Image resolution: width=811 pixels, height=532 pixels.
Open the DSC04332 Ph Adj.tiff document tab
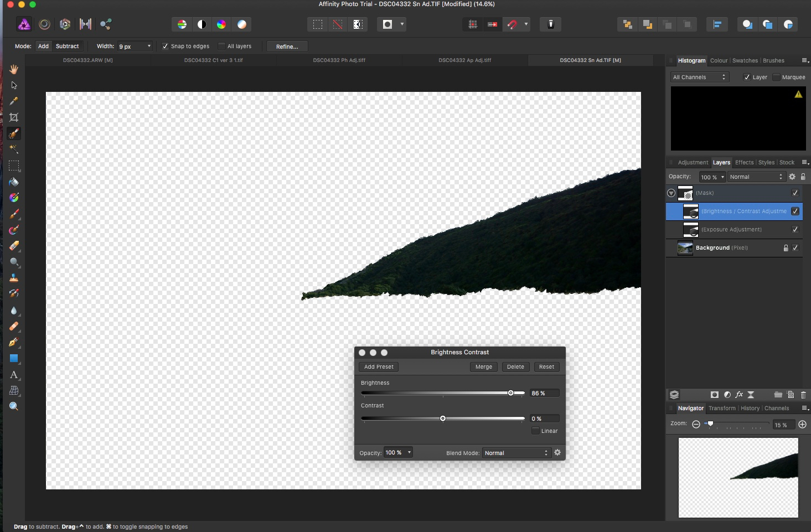coord(339,60)
